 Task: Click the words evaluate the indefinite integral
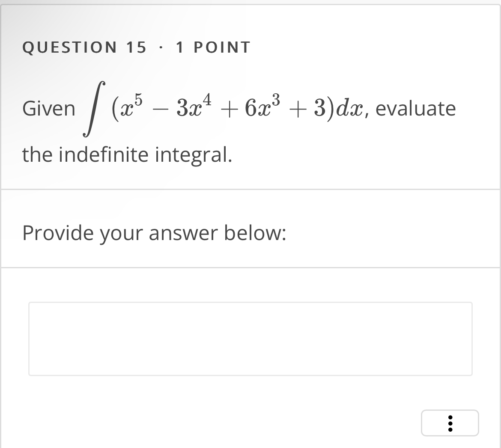pyautogui.click(x=127, y=155)
